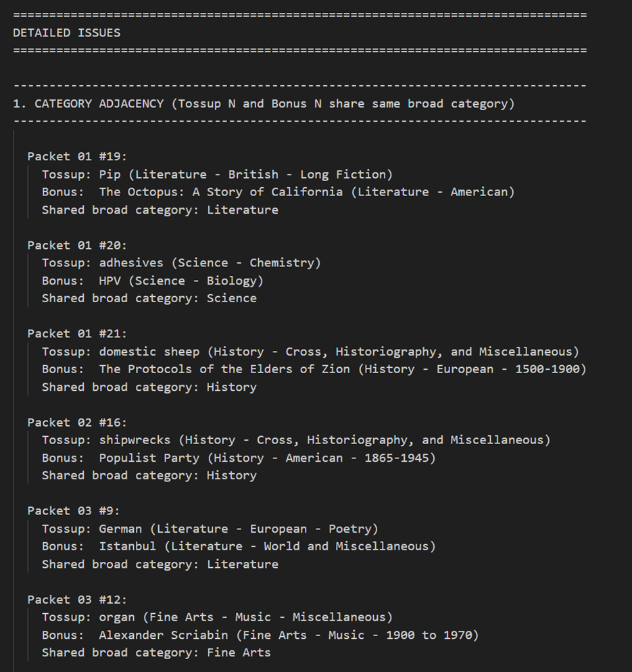Click the "Packet 02 #16:" line

tap(77, 422)
